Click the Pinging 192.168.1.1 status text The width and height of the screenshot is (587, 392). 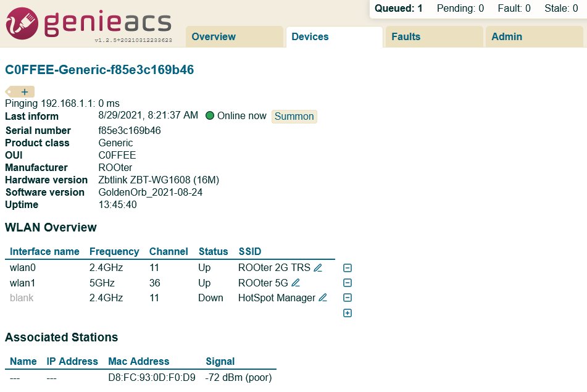[x=62, y=103]
